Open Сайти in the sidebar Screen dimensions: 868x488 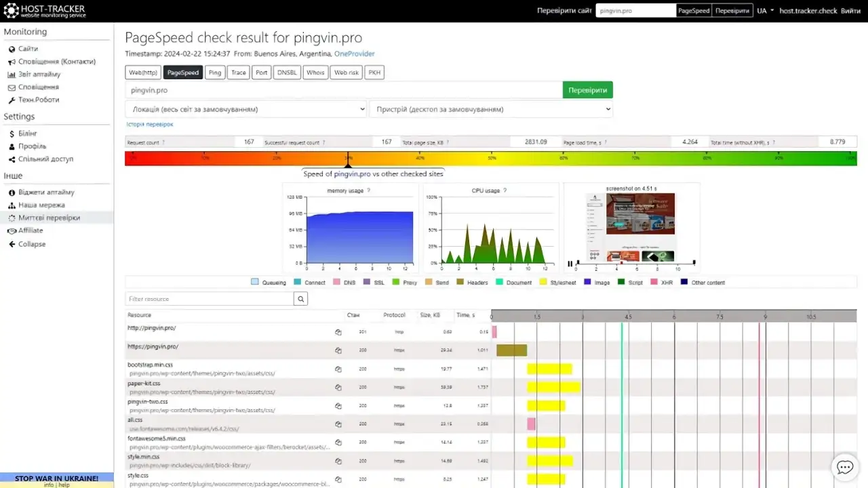click(28, 49)
